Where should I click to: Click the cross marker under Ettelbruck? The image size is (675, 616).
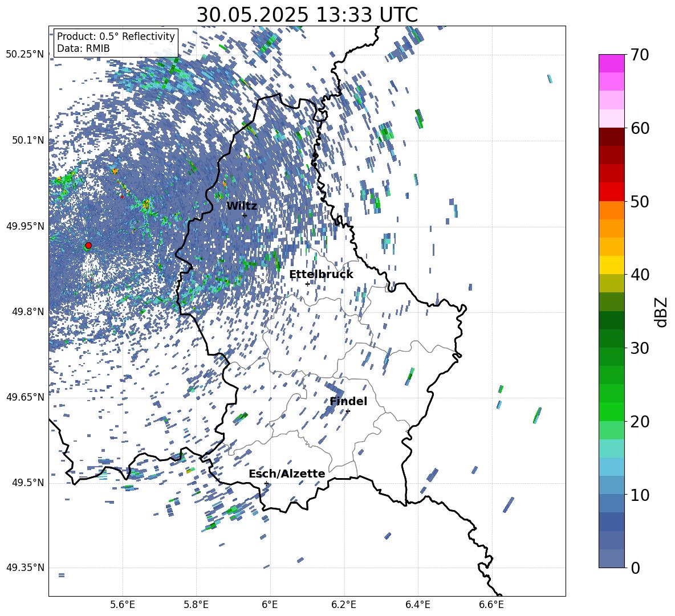[307, 284]
